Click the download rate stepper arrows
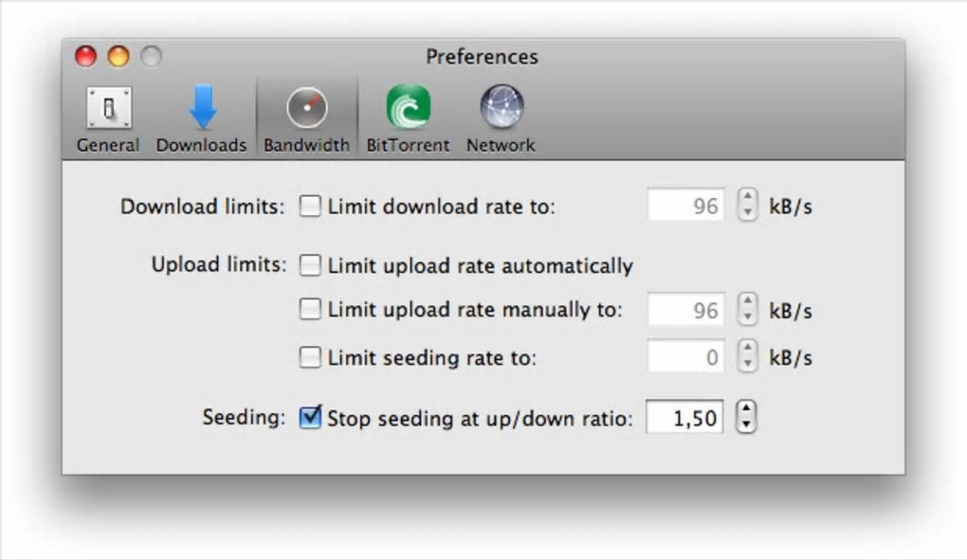This screenshot has width=967, height=560. [748, 206]
